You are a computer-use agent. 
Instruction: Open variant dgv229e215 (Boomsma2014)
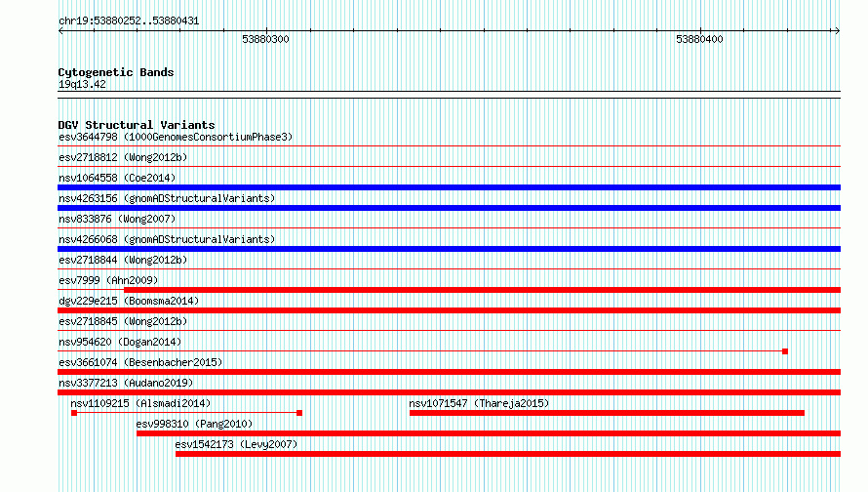[129, 301]
